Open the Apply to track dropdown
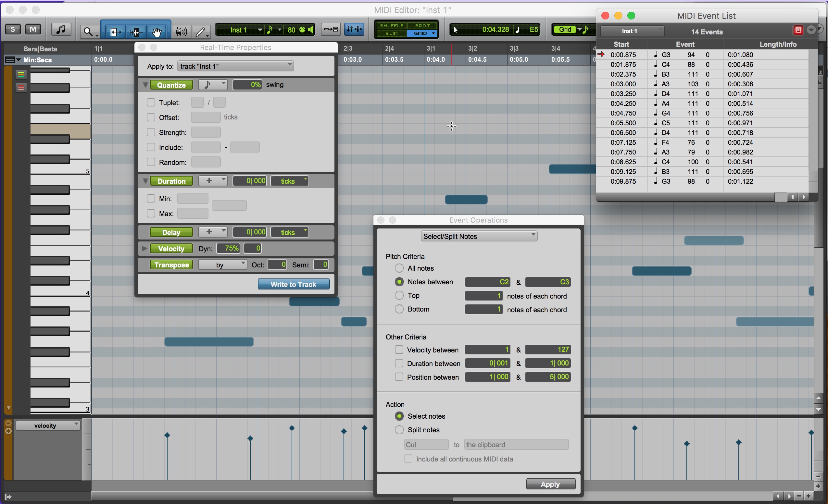Screen dimensions: 828x504 [235, 66]
